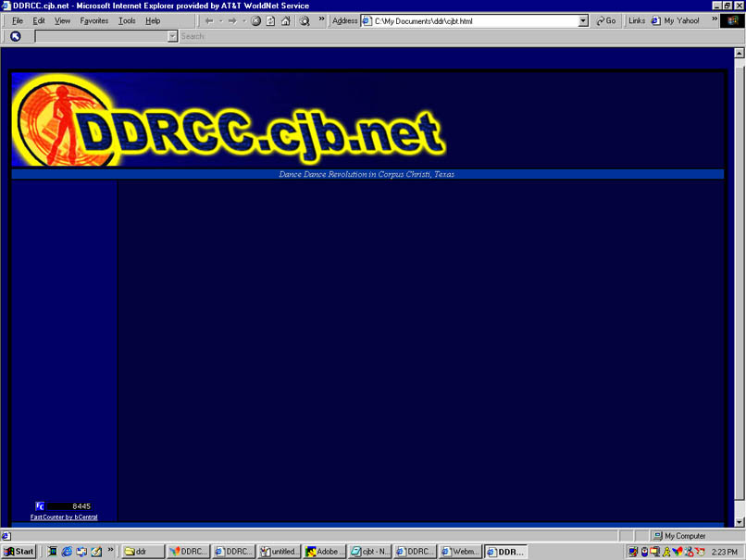Expand quick launch overflow chevron
The image size is (746, 560).
(110, 550)
